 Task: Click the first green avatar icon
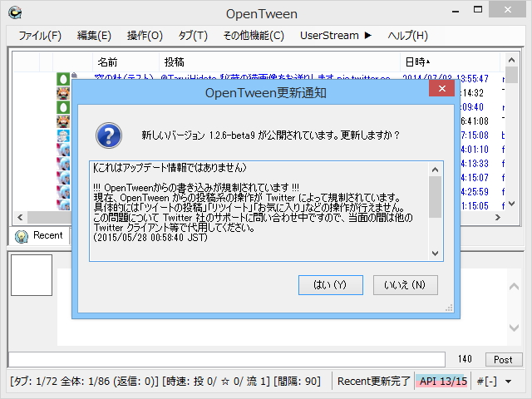(x=63, y=79)
